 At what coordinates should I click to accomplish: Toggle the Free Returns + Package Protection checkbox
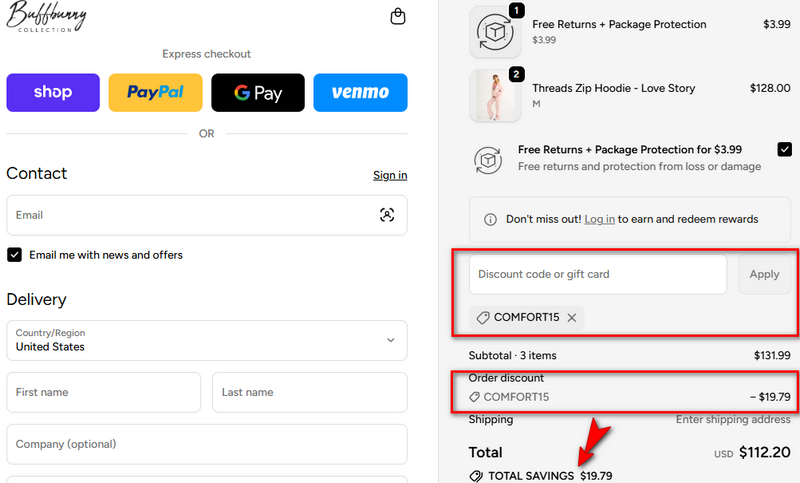(x=784, y=150)
